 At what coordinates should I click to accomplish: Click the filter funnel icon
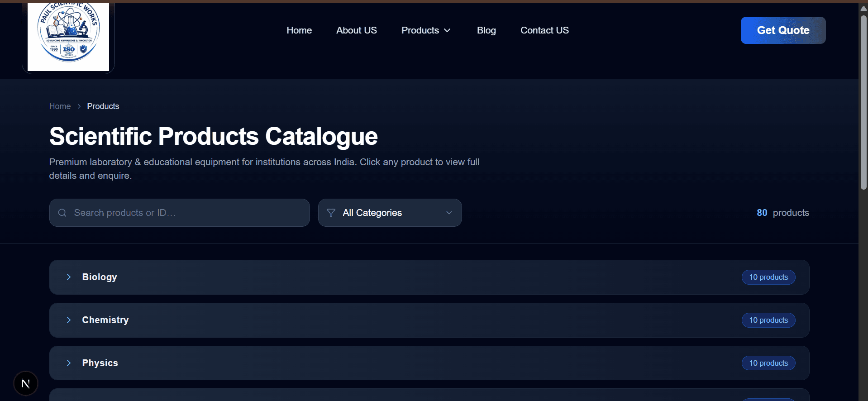331,213
